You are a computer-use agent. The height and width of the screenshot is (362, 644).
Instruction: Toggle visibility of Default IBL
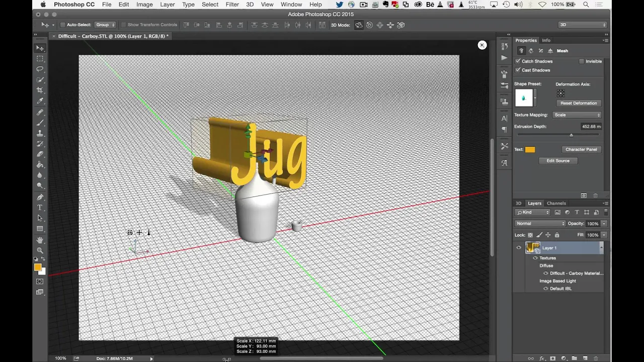(x=545, y=289)
